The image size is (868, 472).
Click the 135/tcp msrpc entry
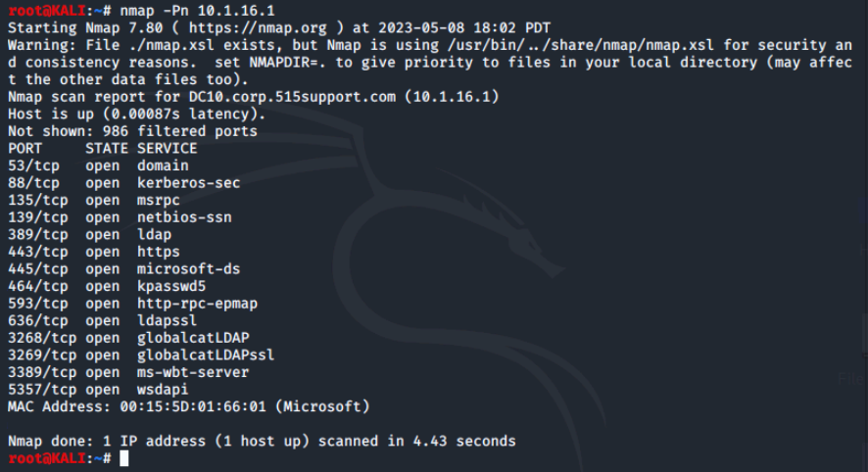point(94,200)
